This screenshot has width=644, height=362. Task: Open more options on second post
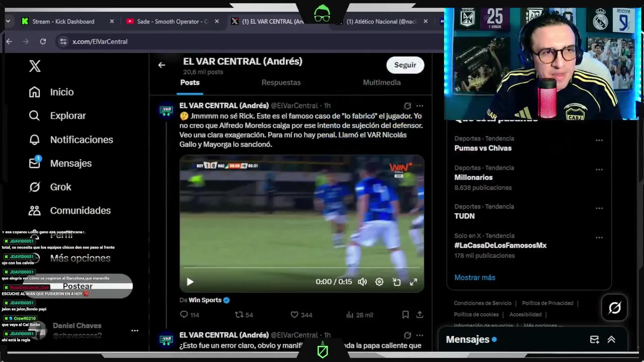pyautogui.click(x=420, y=335)
